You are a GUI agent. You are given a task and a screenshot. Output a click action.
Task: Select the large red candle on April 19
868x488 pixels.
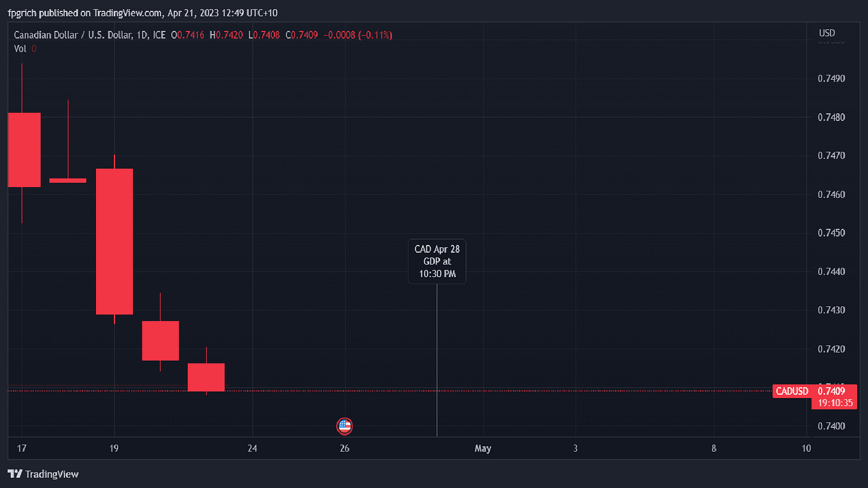[114, 241]
